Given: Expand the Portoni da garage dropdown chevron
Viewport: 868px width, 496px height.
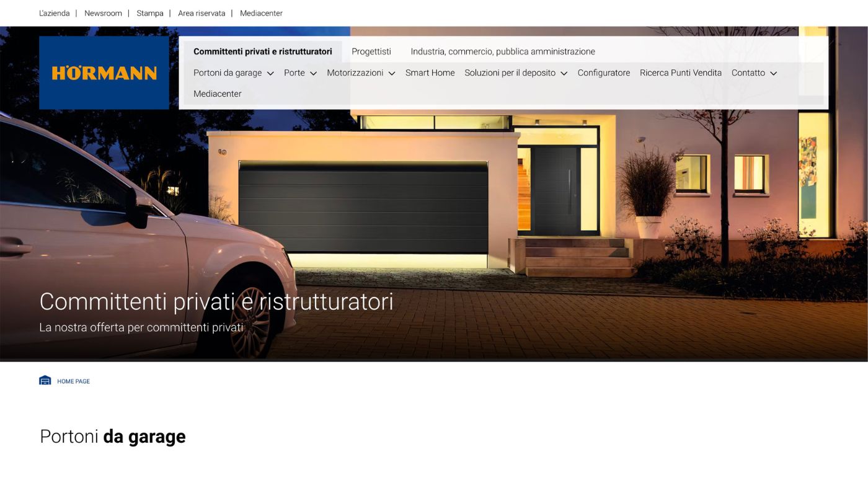Looking at the screenshot, I should coord(270,73).
